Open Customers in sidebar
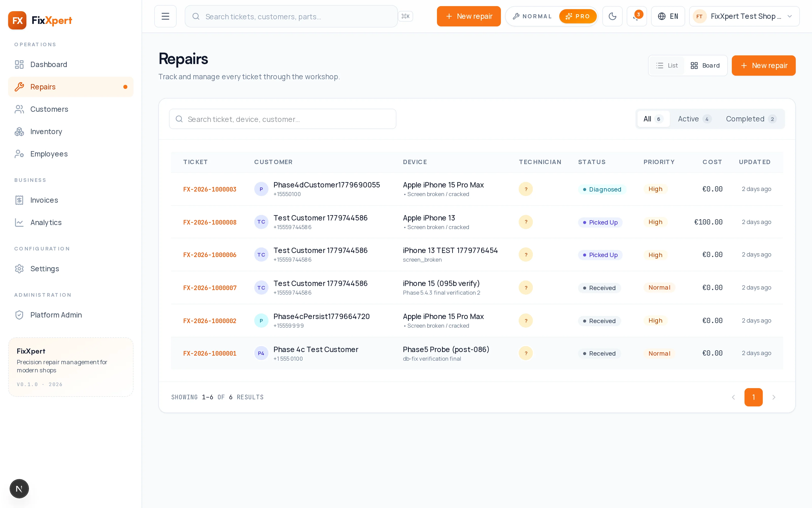The image size is (812, 508). [x=71, y=109]
